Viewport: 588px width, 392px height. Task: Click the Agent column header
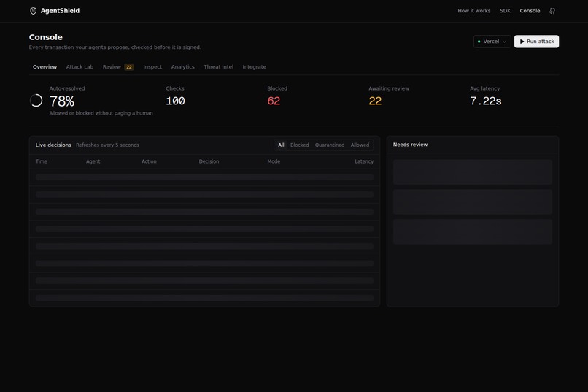[x=93, y=161]
